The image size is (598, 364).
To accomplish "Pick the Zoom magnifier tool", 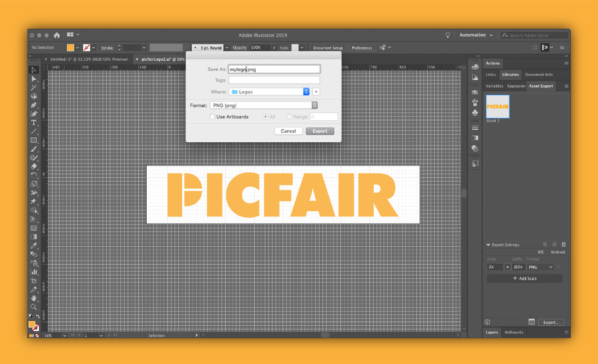I will click(x=34, y=307).
